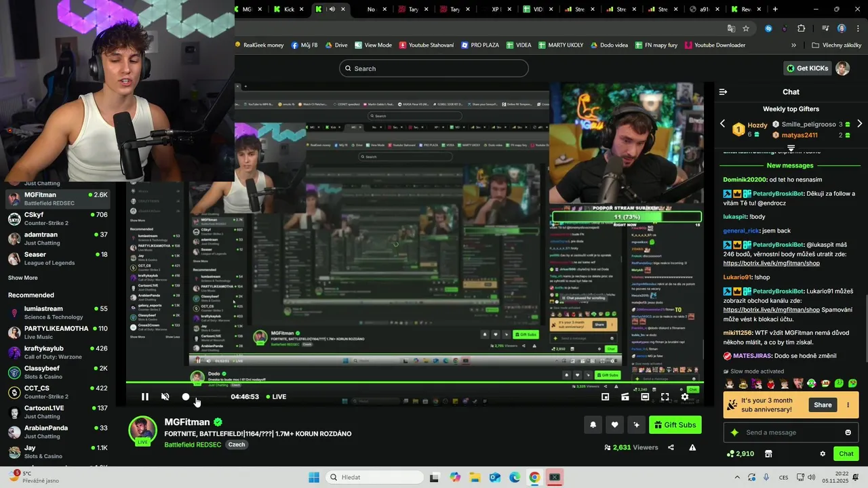Collapse the chat panel icon
868x488 pixels.
point(723,91)
